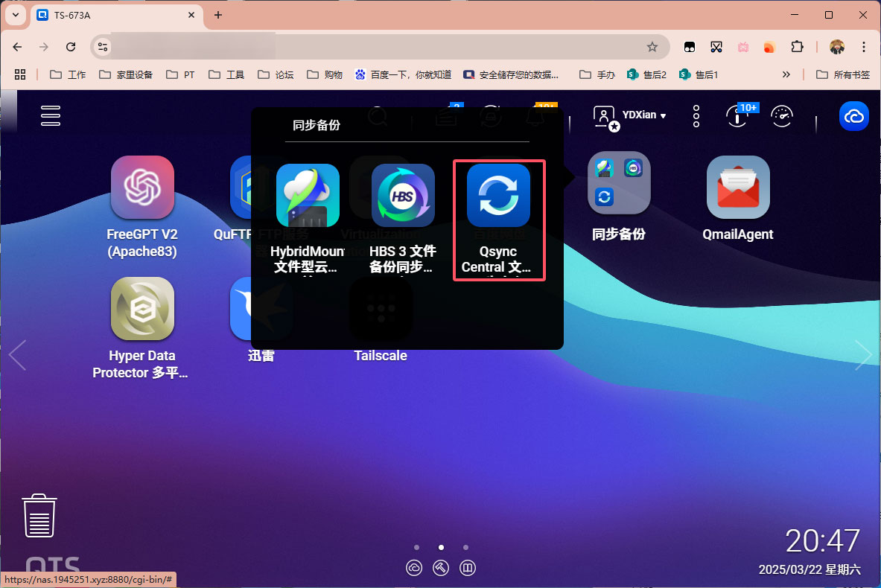Open Chrome tab search dropdown
881x588 pixels.
tap(15, 15)
